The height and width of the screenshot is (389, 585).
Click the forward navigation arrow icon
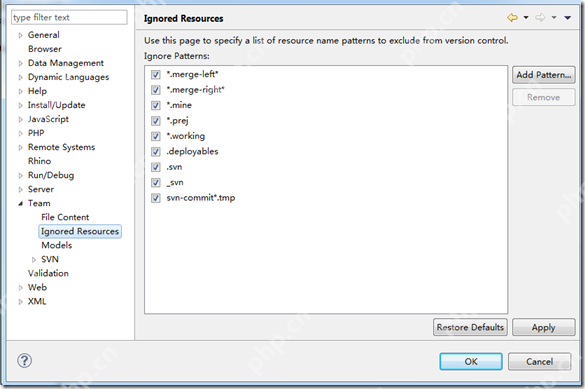(x=540, y=18)
